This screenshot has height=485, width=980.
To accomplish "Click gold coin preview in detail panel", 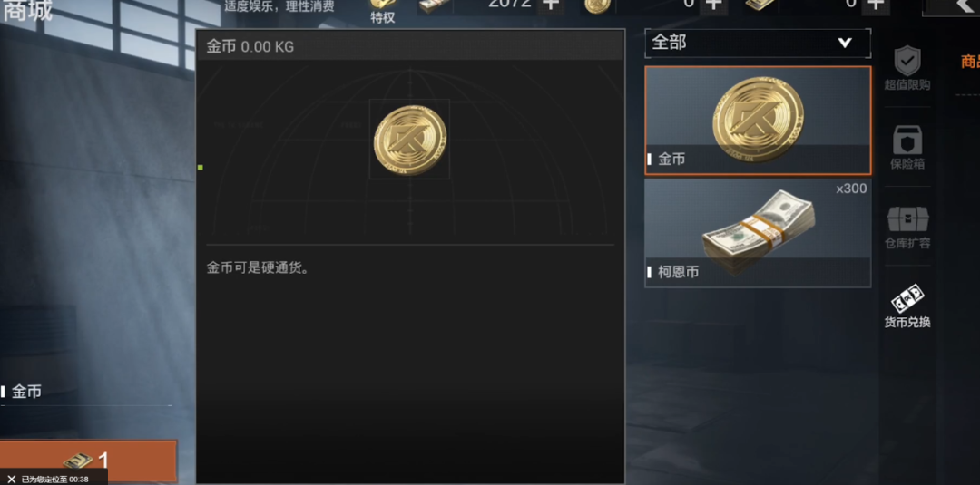I will [x=409, y=140].
